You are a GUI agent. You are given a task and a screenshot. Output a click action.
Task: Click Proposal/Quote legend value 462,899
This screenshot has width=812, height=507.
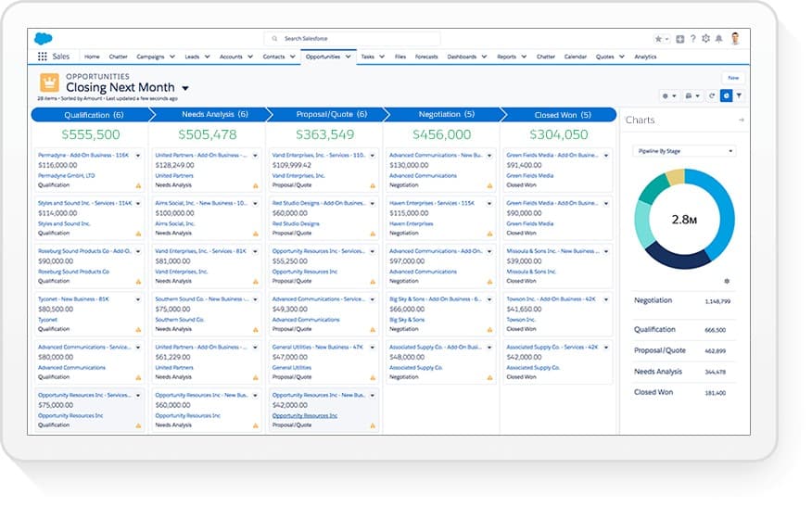tap(716, 351)
